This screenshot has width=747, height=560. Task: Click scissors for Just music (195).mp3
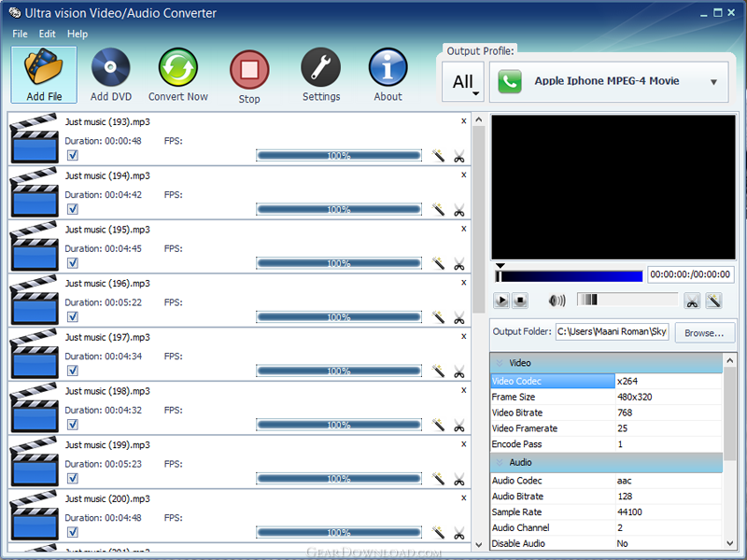tap(458, 264)
